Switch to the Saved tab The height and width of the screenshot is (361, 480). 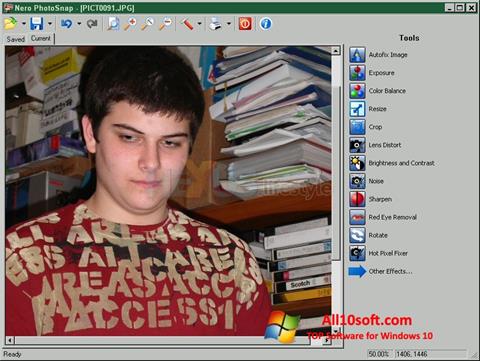tap(16, 39)
